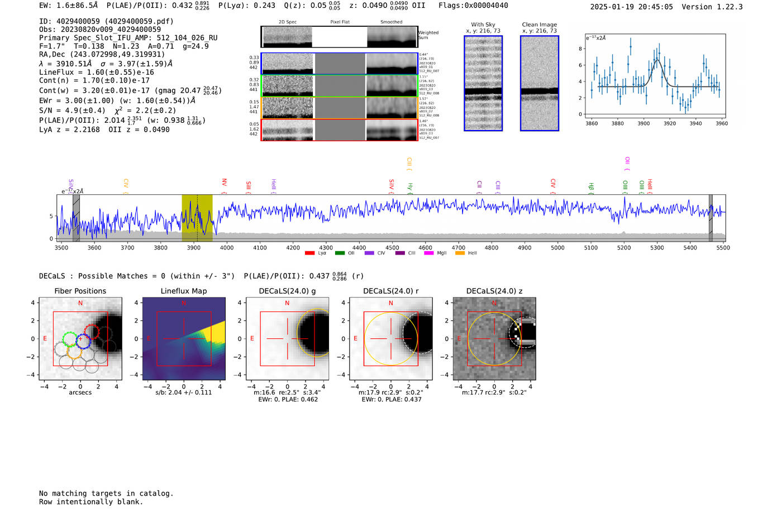Click the Cont(w) = 3.20 gmag line
The image size is (782, 532).
click(x=130, y=90)
